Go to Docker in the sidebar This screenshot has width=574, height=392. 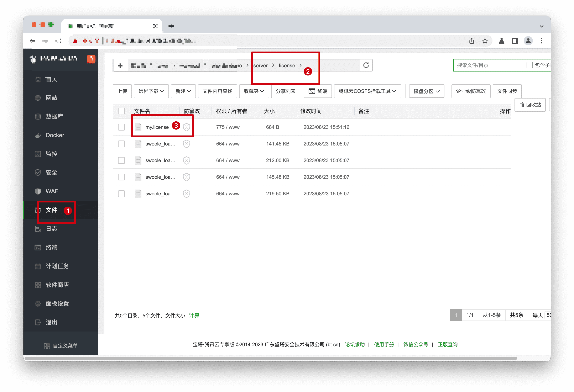tap(55, 135)
